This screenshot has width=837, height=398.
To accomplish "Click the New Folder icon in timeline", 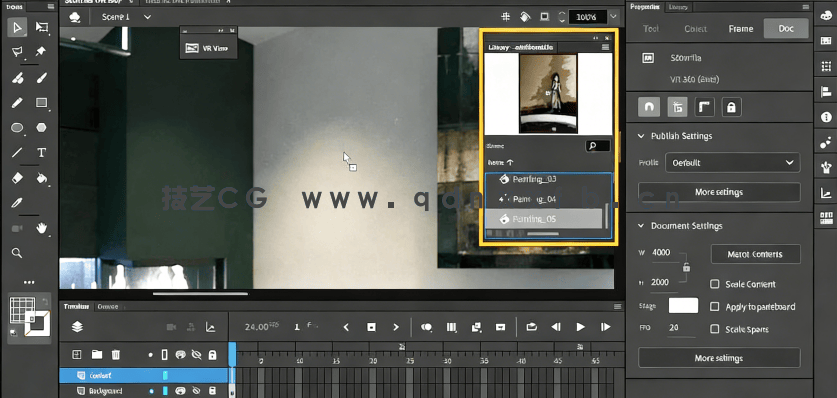I will (97, 354).
